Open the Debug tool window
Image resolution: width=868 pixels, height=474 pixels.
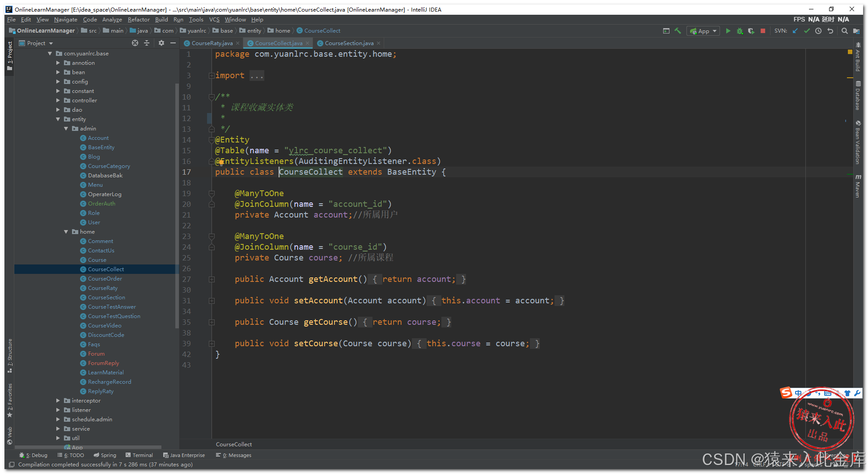click(x=34, y=455)
